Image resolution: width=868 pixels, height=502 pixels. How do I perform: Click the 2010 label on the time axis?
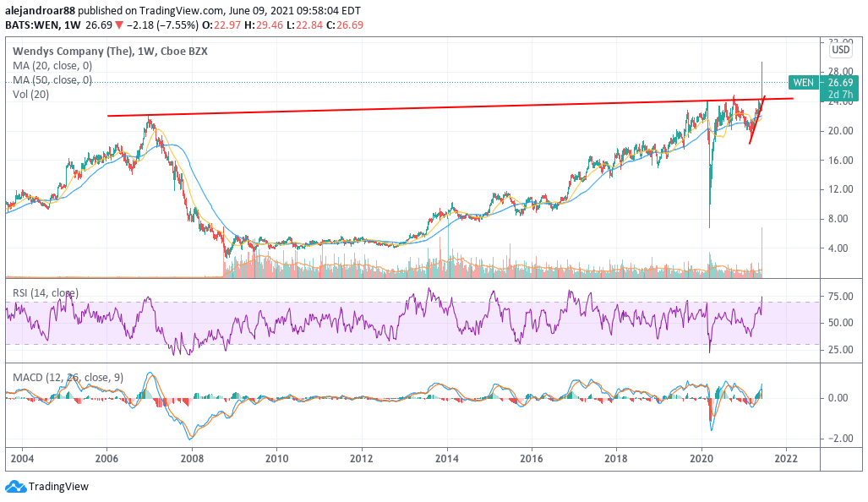point(276,458)
